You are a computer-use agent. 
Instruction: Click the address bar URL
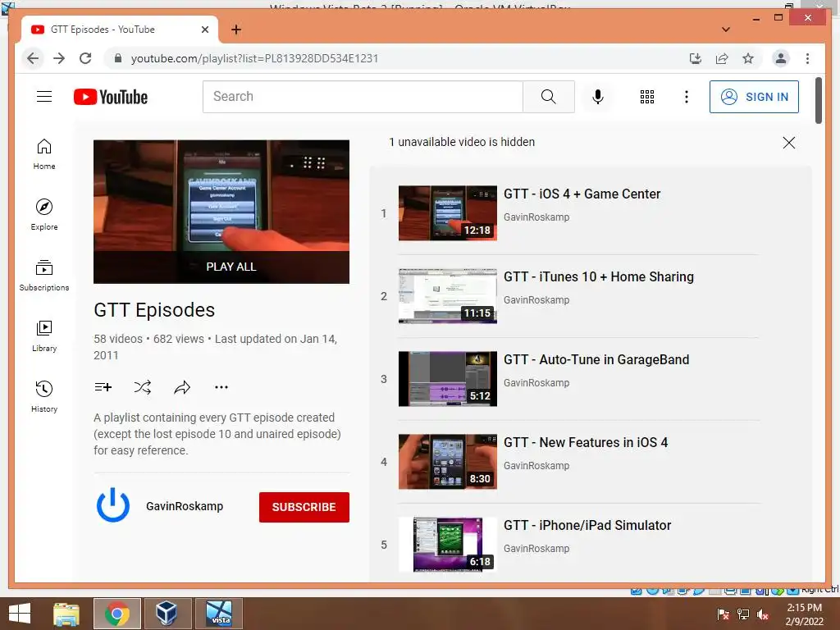(x=254, y=58)
